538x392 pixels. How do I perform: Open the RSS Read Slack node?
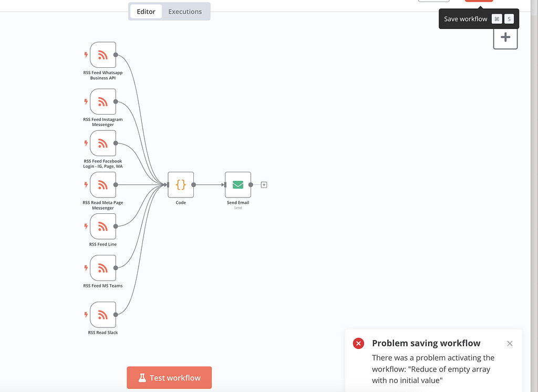click(x=102, y=315)
